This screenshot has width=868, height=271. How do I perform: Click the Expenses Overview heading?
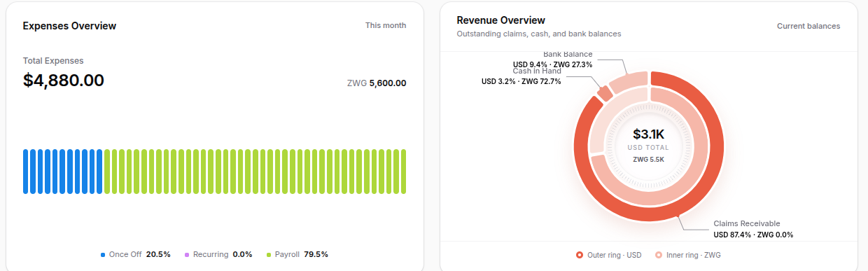(69, 26)
